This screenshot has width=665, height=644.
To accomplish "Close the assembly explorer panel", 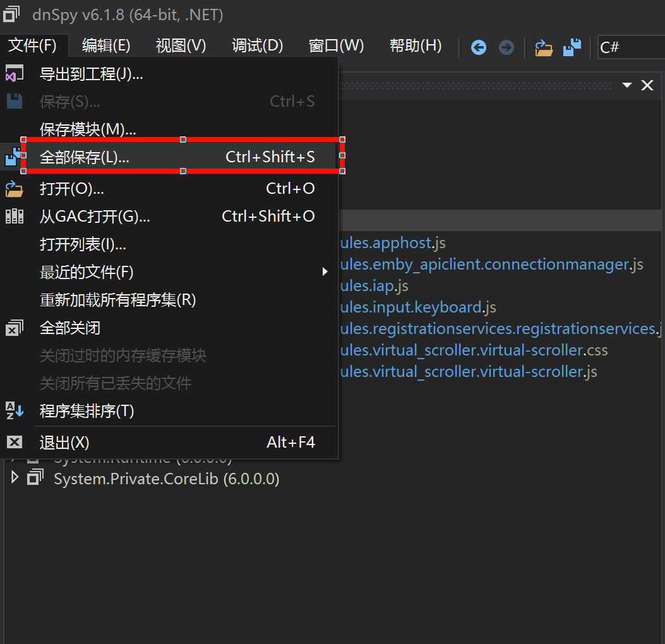I will 647,85.
